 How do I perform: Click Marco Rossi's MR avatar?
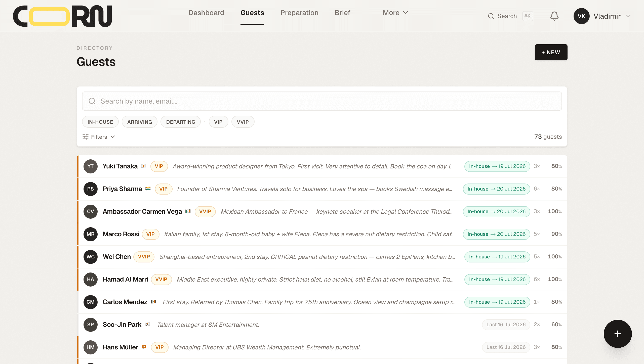pyautogui.click(x=91, y=234)
